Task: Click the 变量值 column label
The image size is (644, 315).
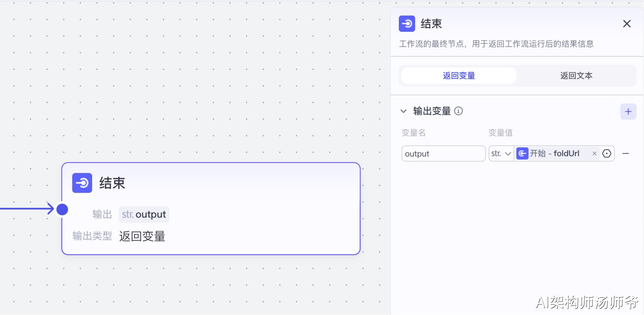Action: 501,133
